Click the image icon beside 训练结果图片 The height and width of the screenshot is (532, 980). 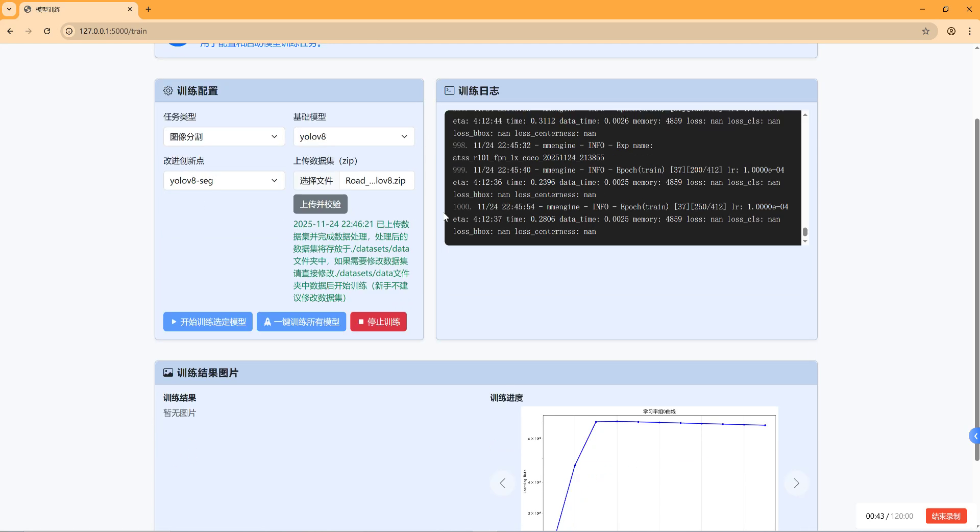pos(168,373)
